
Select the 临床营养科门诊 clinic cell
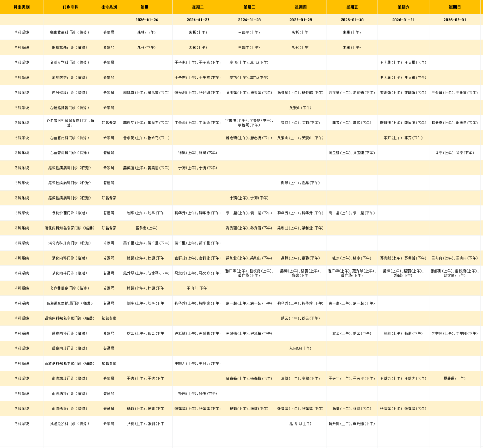point(70,32)
